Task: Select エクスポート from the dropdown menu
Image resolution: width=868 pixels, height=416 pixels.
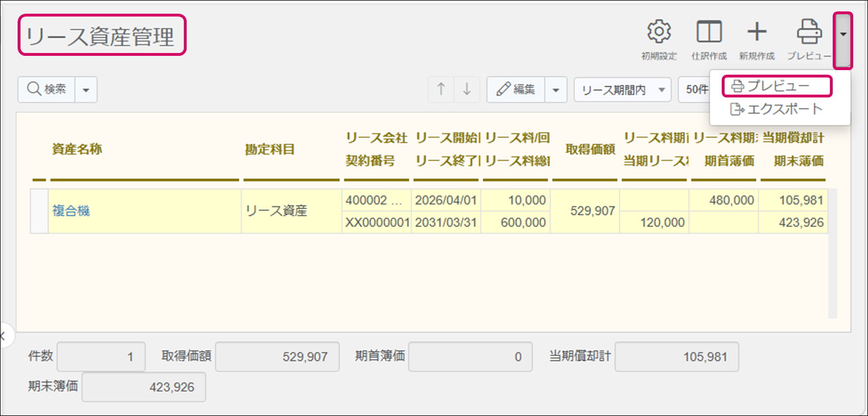Action: pyautogui.click(x=777, y=109)
